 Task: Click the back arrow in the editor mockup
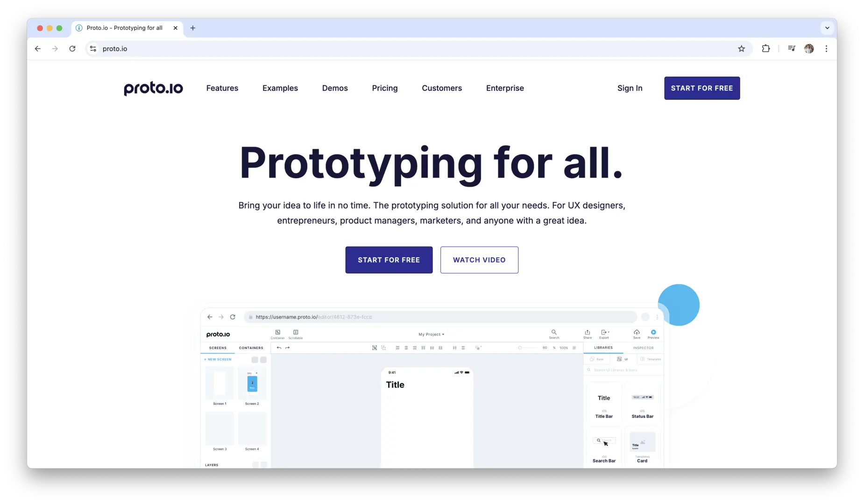coord(210,317)
